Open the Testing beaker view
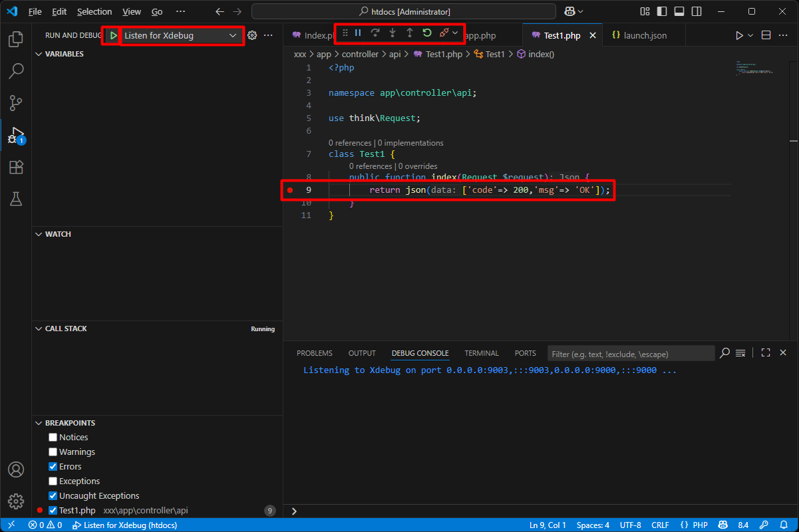This screenshot has height=532, width=799. pos(16,199)
